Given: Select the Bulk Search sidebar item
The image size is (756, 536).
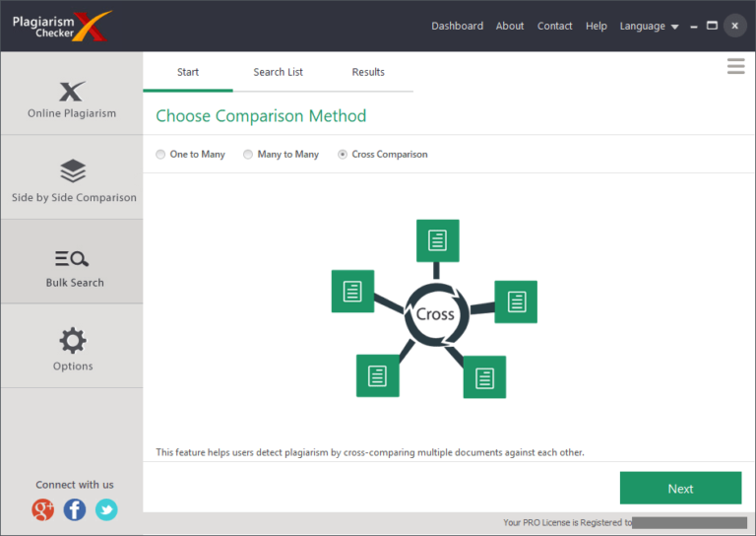Looking at the screenshot, I should pos(71,261).
